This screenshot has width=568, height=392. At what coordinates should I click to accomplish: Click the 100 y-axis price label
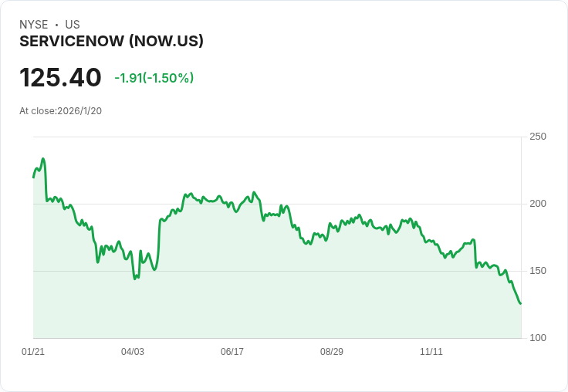[538, 338]
